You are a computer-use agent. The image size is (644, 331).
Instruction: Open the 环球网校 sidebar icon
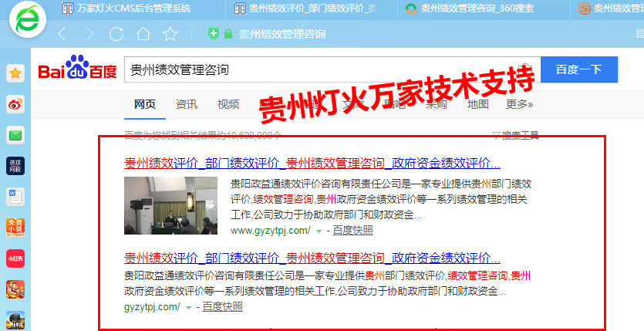click(x=15, y=166)
